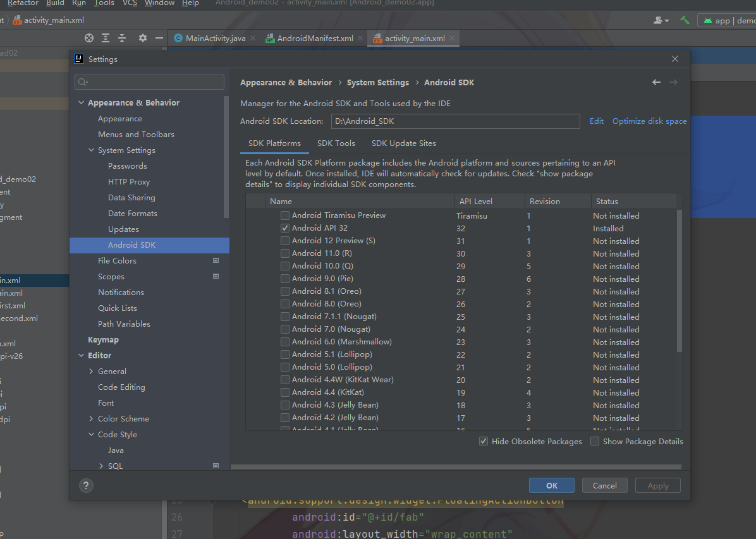The height and width of the screenshot is (539, 756).
Task: Click the Make Project hammer icon
Action: (x=685, y=20)
